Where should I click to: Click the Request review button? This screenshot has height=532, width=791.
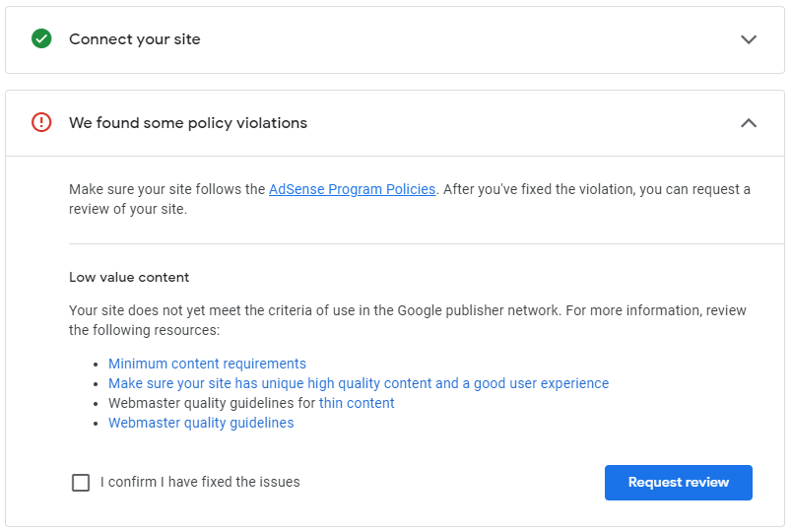point(679,483)
